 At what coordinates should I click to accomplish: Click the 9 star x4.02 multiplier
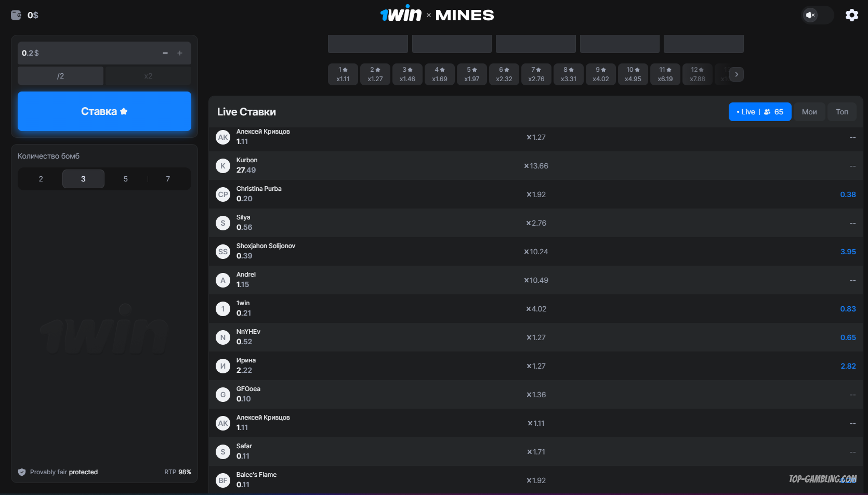601,74
